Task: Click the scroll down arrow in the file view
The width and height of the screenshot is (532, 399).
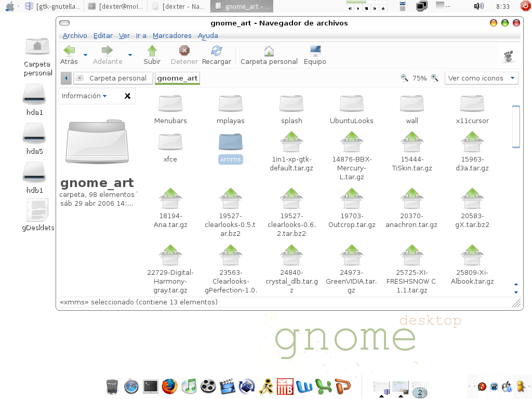Action: (516, 292)
